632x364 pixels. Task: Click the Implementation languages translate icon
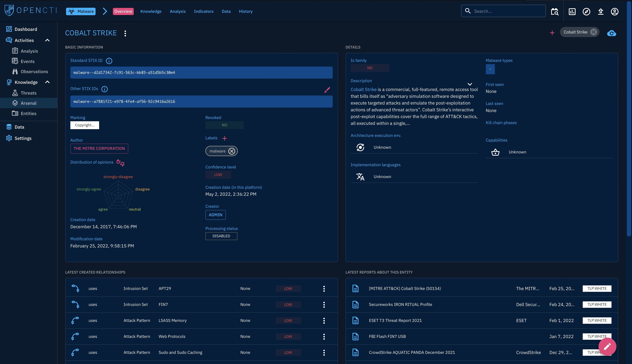coord(360,177)
